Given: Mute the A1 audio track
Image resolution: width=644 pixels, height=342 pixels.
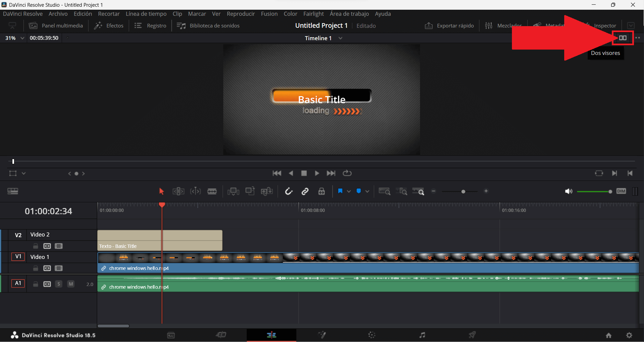Looking at the screenshot, I should point(71,284).
